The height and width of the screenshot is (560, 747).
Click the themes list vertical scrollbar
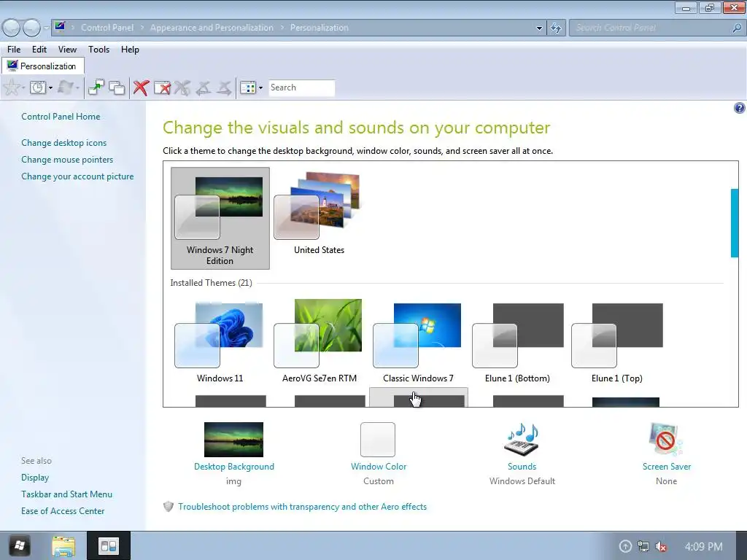pyautogui.click(x=734, y=223)
